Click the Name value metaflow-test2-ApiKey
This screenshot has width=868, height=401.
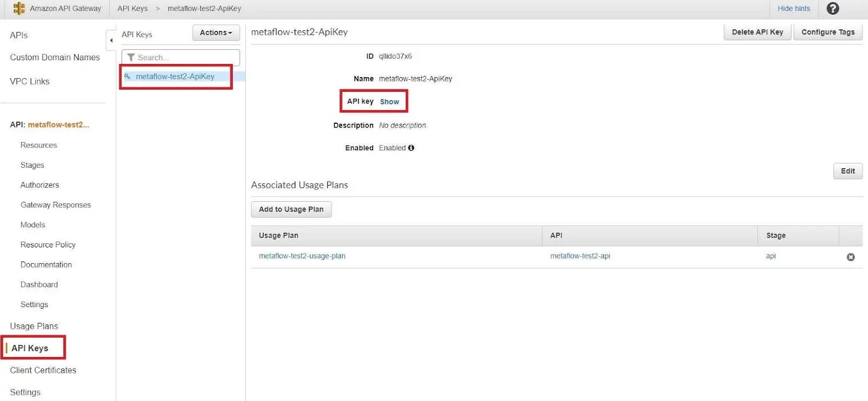[x=416, y=79]
